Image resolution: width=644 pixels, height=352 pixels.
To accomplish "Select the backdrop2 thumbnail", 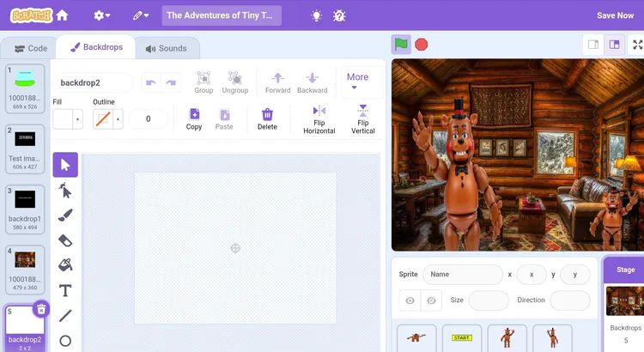I will click(25, 329).
